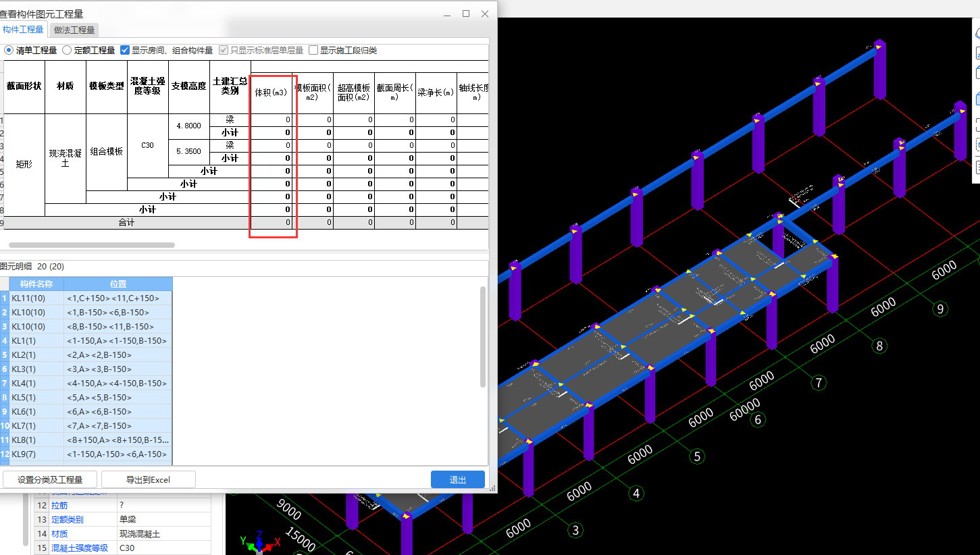Image resolution: width=980 pixels, height=555 pixels.
Task: Click the 模板类型 column header
Action: (x=107, y=86)
